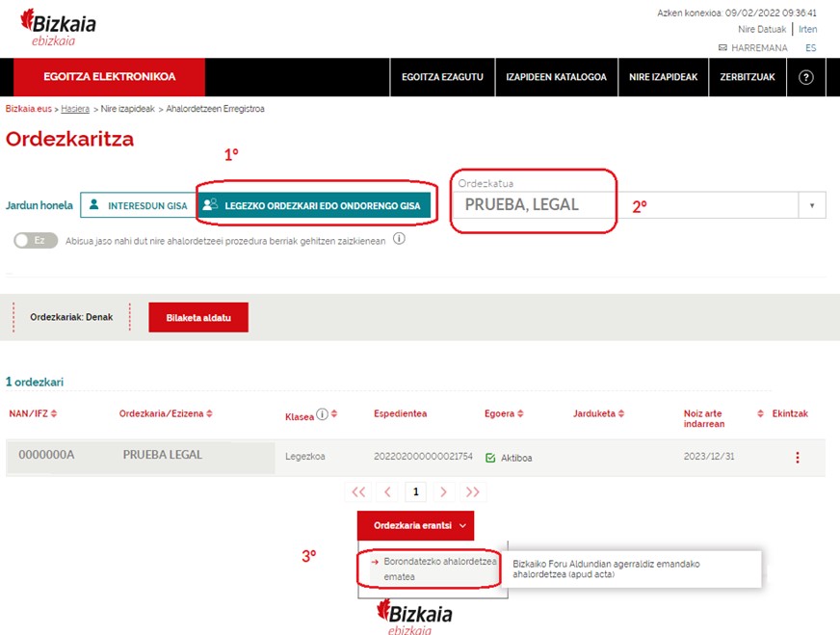Click the expedient number 202202000000021754
This screenshot has height=635, width=840.
(x=423, y=457)
